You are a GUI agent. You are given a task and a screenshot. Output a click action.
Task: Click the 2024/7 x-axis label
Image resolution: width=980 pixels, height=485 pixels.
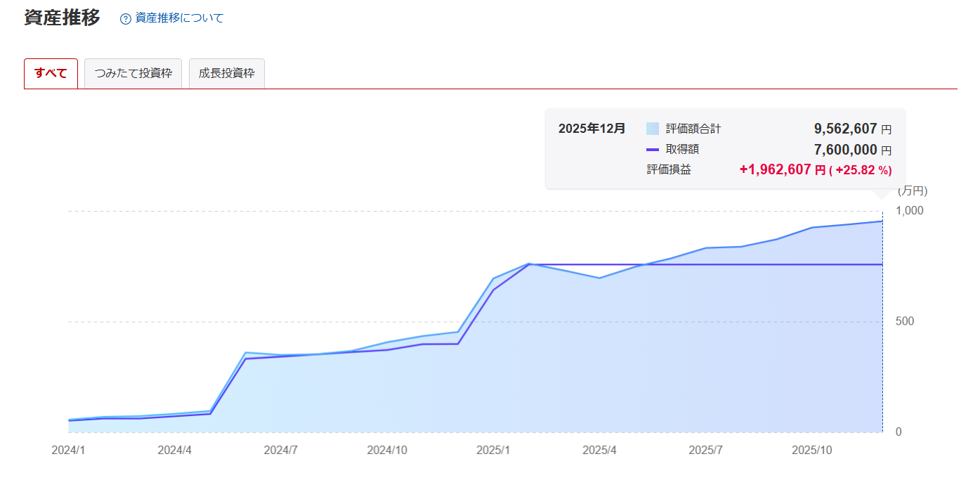tap(281, 450)
